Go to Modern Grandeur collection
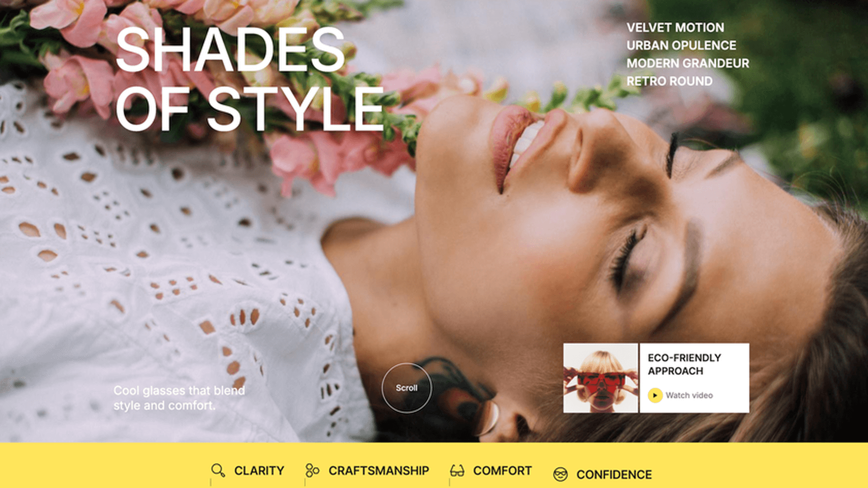868x488 pixels. click(687, 63)
